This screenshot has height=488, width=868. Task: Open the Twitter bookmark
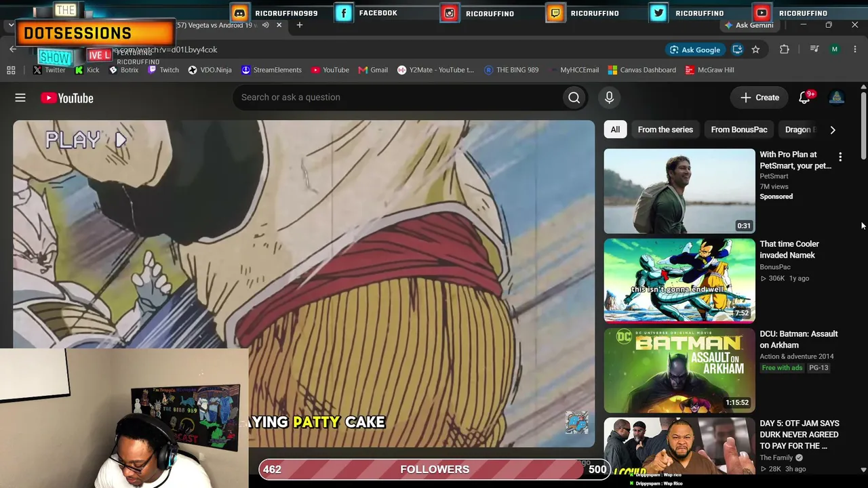[x=50, y=70]
